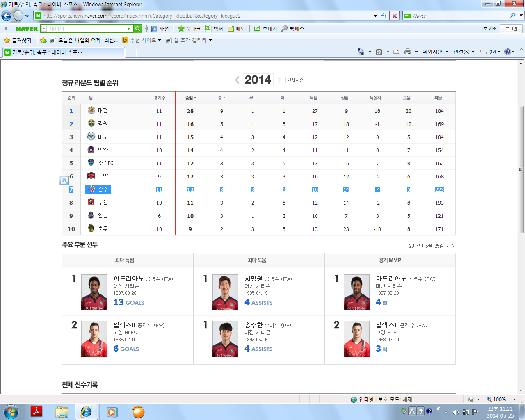Image resolution: width=525 pixels, height=420 pixels.
Task: Open the Naver 메모 notepad tool
Action: point(240,29)
